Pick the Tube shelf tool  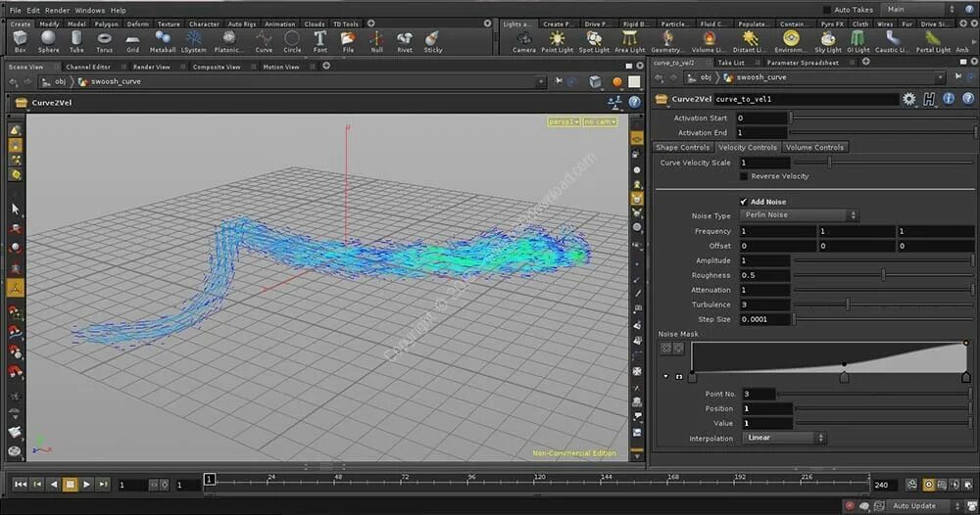coord(76,42)
